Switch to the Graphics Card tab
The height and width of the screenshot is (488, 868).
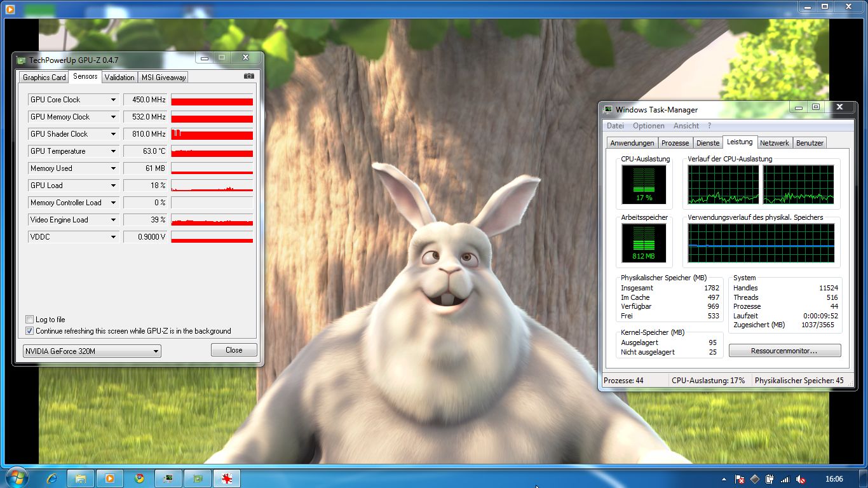pos(44,78)
